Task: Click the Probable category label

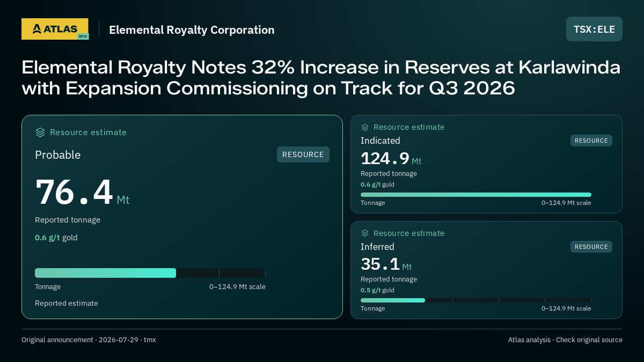Action: pos(58,155)
